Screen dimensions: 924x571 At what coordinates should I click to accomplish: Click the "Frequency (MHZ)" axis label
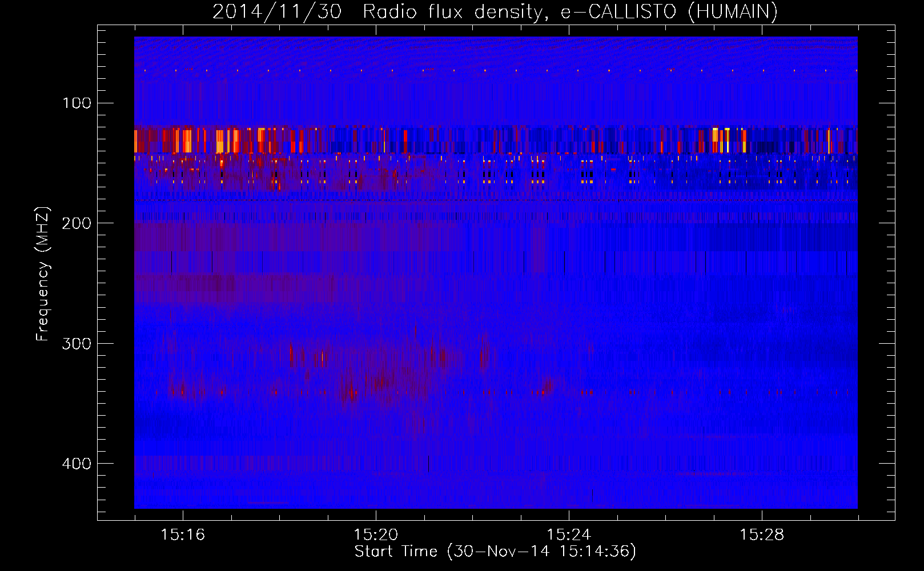click(43, 274)
